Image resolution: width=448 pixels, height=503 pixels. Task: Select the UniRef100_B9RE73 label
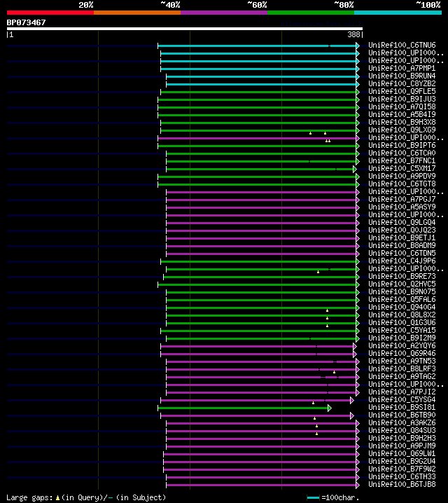[x=402, y=276]
